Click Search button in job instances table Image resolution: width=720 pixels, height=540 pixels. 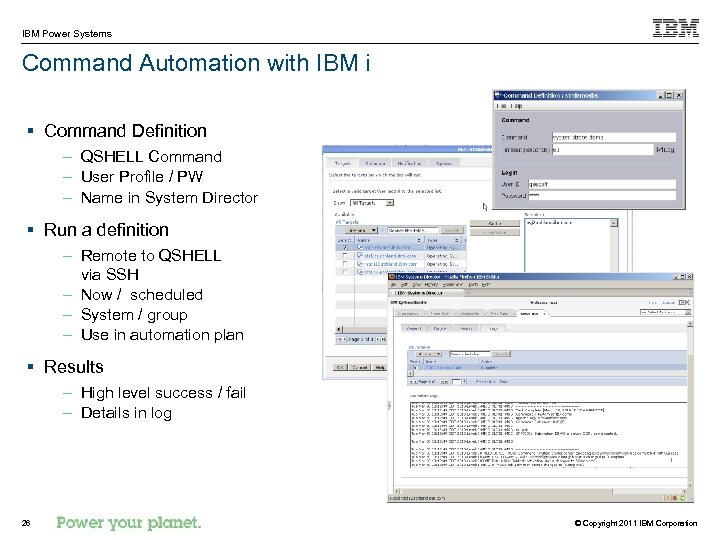pos(501,354)
